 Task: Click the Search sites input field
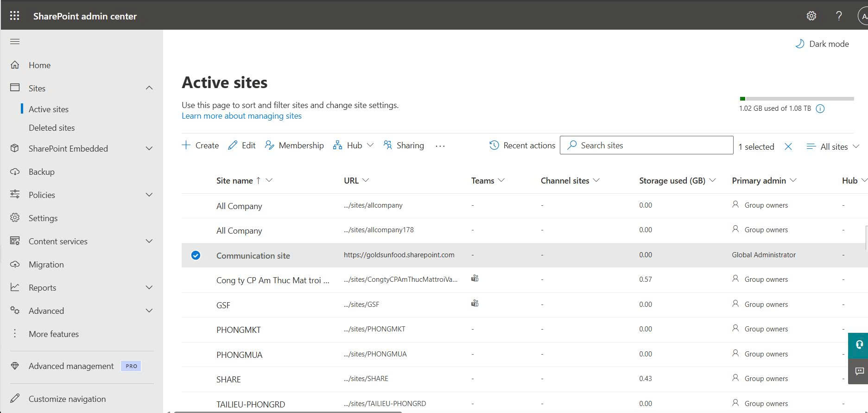[646, 146]
